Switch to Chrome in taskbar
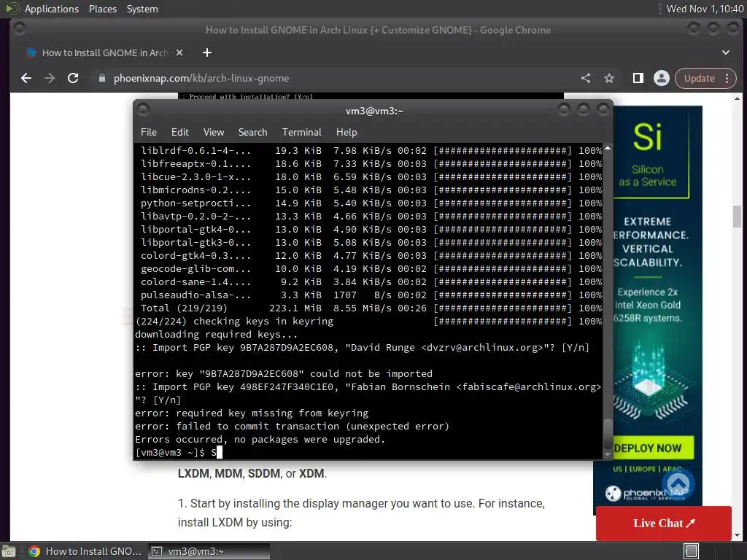Viewport: 747px width, 560px height. [85, 551]
